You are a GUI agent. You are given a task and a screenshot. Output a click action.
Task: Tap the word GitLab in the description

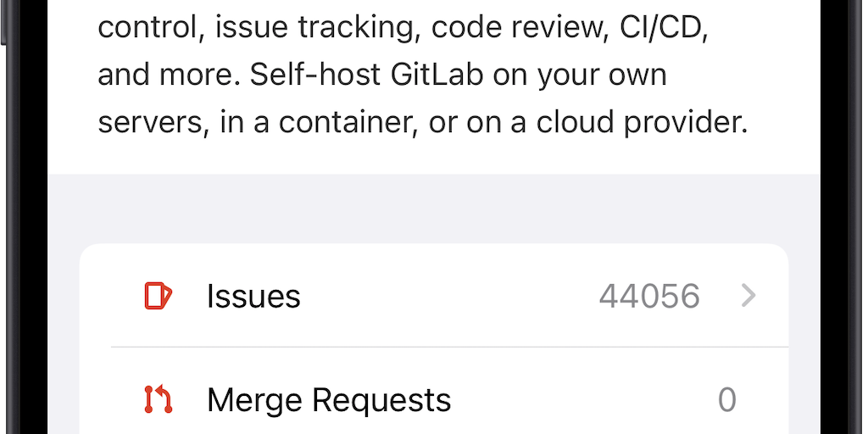[438, 75]
